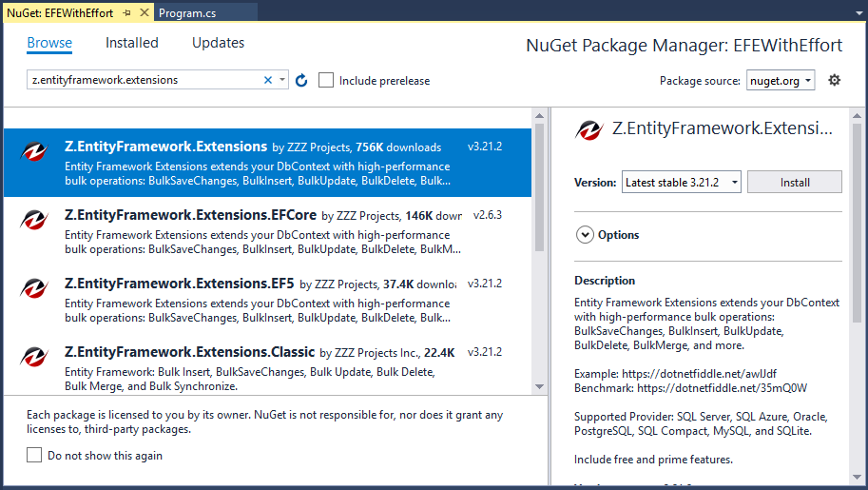868x490 pixels.
Task: Click the v2.6.3 version label
Action: coord(487,215)
